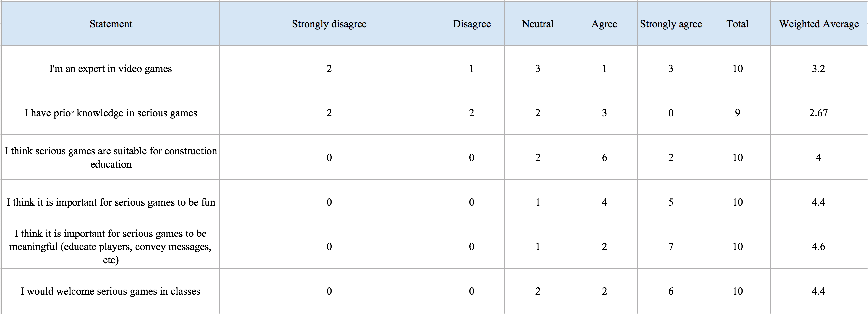Click the "I'm an expert in video games" cell

coord(111,68)
